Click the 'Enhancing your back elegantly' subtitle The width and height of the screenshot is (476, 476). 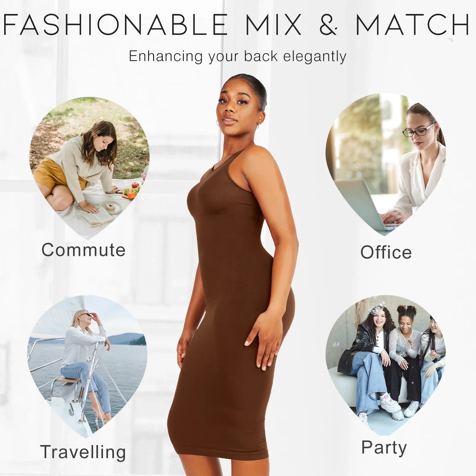[x=237, y=56]
